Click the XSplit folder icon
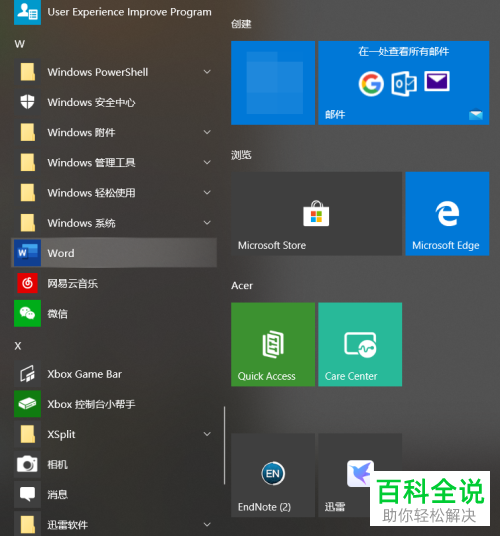 click(27, 434)
